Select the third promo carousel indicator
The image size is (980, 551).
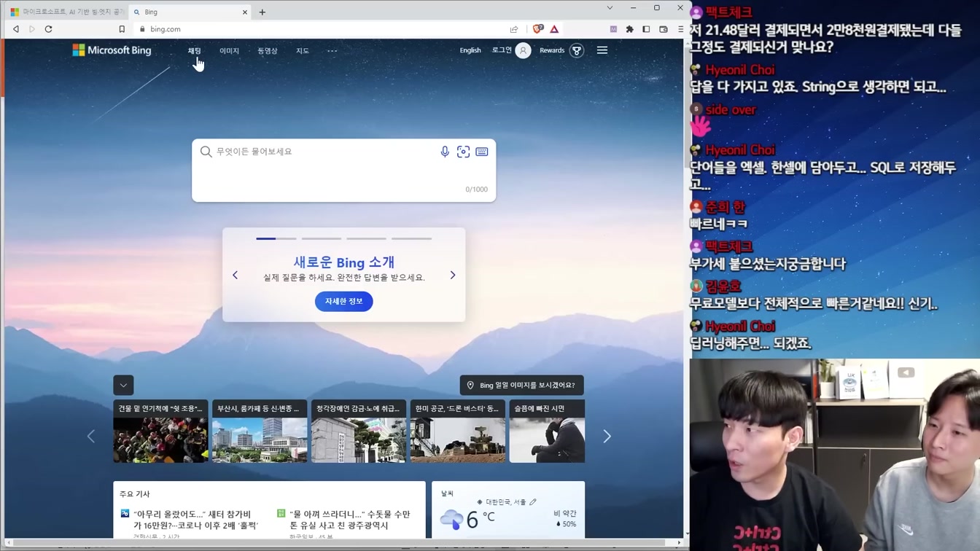coord(367,238)
